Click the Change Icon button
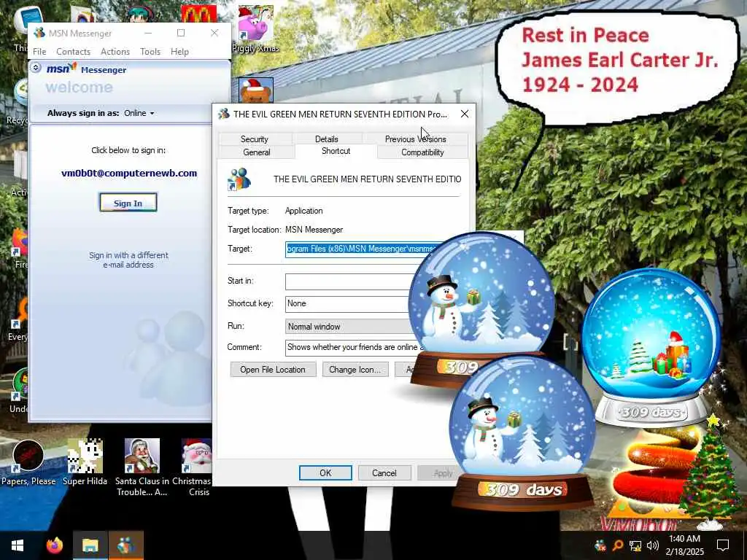This screenshot has width=747, height=560. coord(355,370)
